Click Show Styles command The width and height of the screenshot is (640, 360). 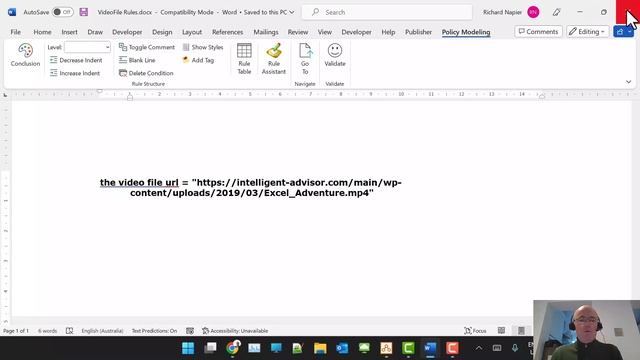click(x=203, y=47)
